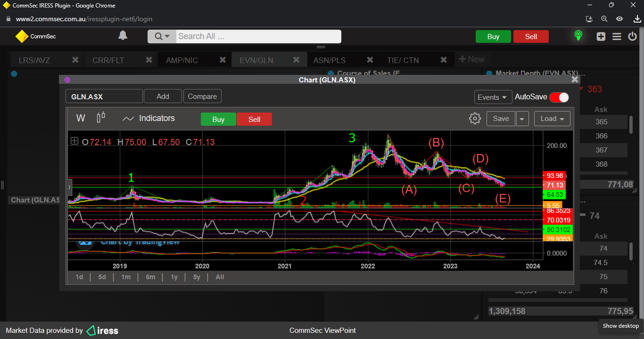This screenshot has width=644, height=339.
Task: Open the candlestick chart style icon
Action: (101, 118)
